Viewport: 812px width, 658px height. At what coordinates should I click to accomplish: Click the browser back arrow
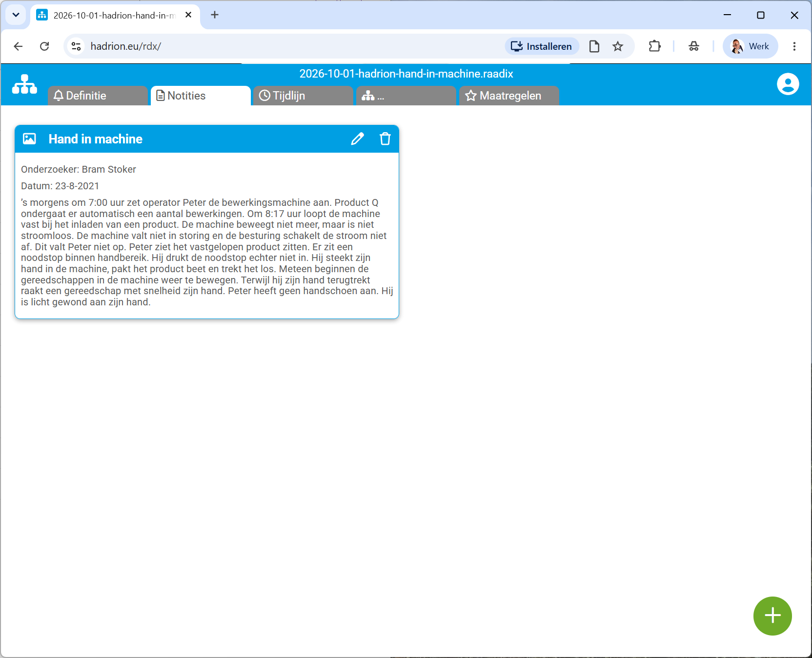click(x=18, y=46)
